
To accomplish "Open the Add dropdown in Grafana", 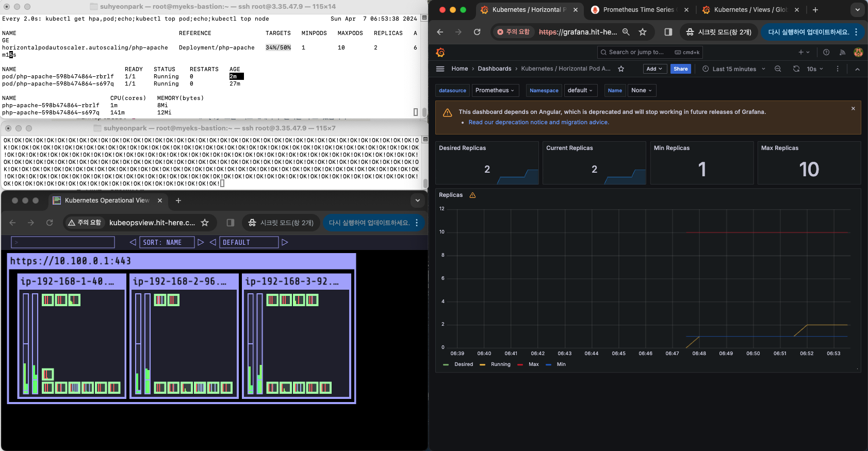I will [x=655, y=69].
